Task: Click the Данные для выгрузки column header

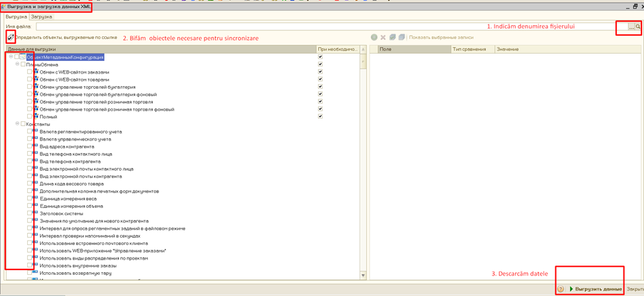Action: click(x=161, y=49)
